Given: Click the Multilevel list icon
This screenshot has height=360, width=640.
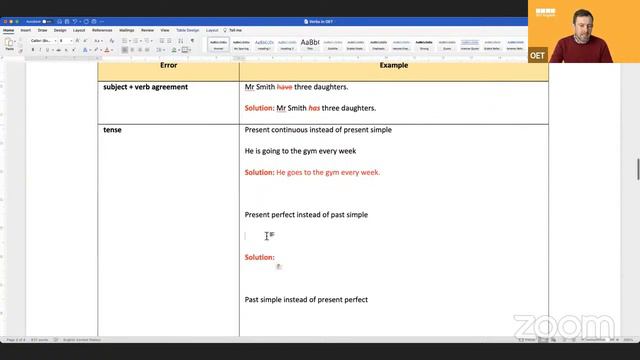Looking at the screenshot, I should coord(147,40).
